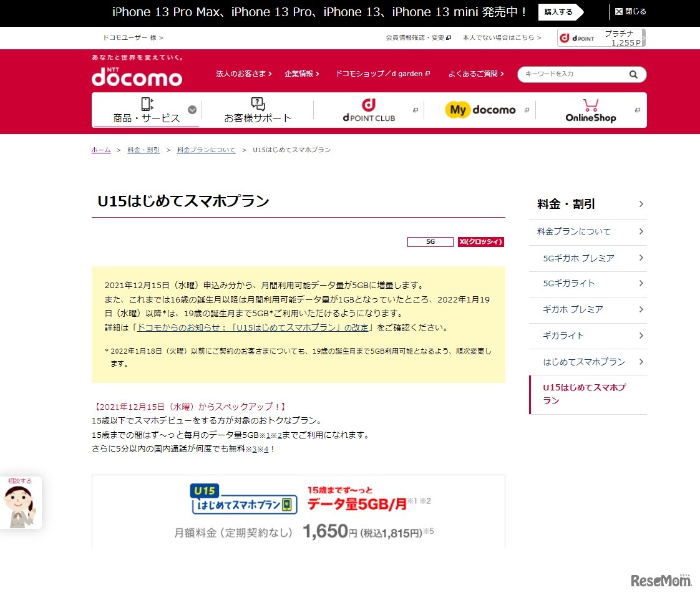The height and width of the screenshot is (595, 700).
Task: Open ドコモショップ/d garden link
Action: pos(382,74)
